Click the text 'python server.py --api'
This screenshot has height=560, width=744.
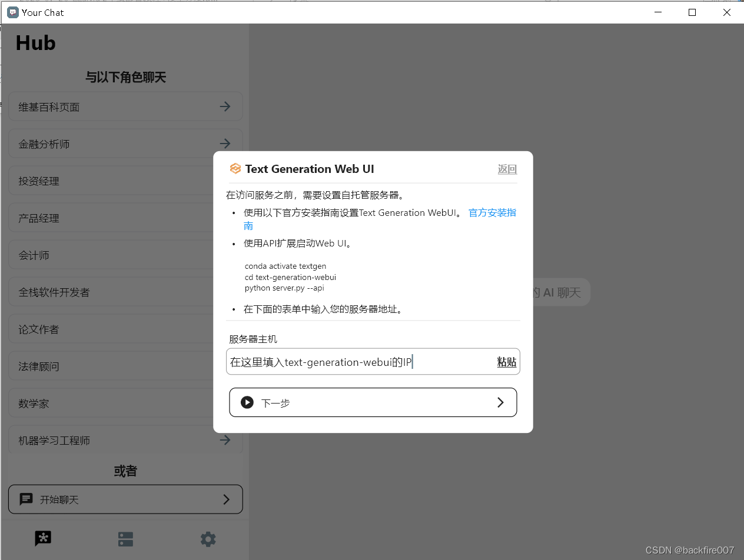click(x=284, y=288)
